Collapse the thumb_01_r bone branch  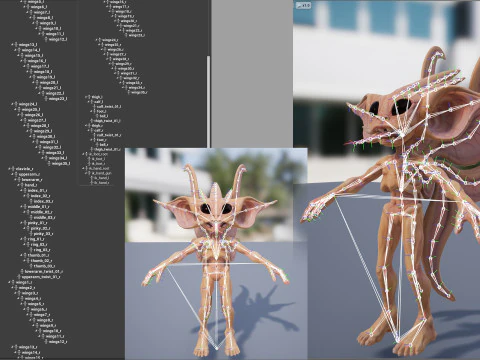pos(22,255)
